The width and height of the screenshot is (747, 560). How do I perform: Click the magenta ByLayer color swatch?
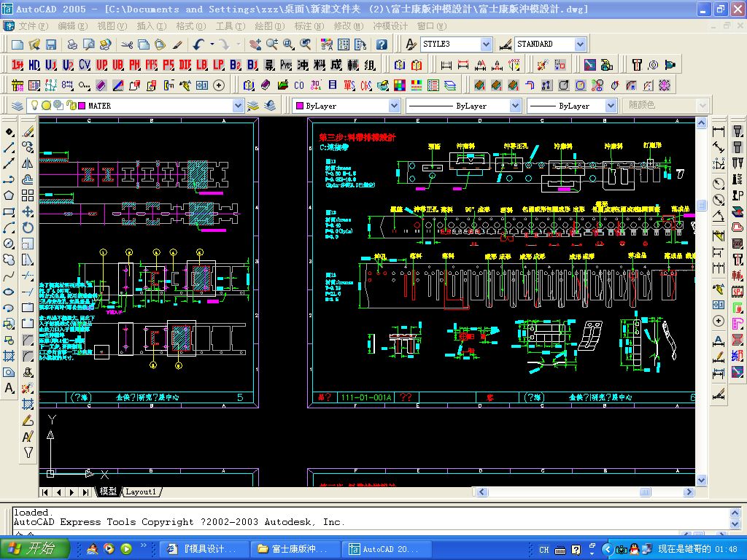(x=300, y=106)
